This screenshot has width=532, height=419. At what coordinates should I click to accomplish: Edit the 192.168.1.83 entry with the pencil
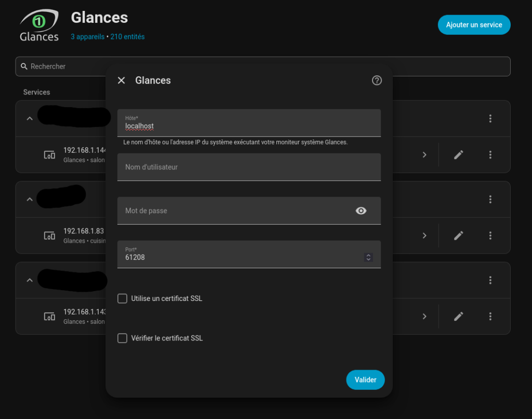point(458,235)
